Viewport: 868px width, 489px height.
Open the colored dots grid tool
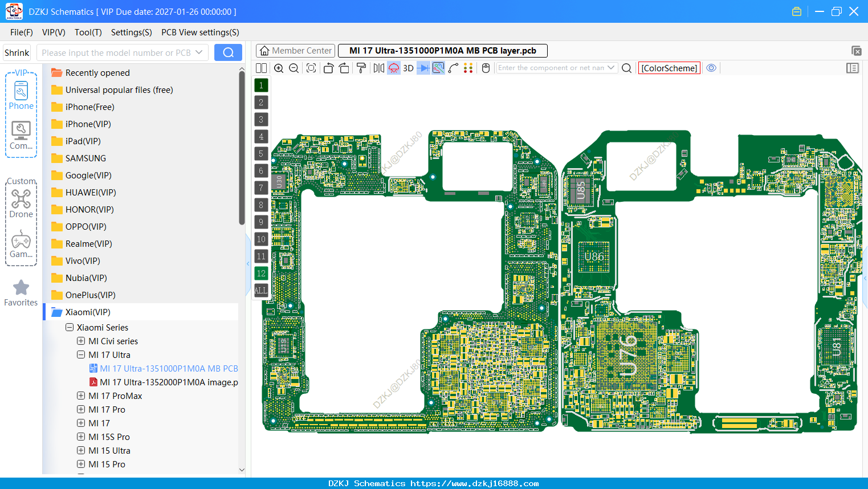click(468, 68)
